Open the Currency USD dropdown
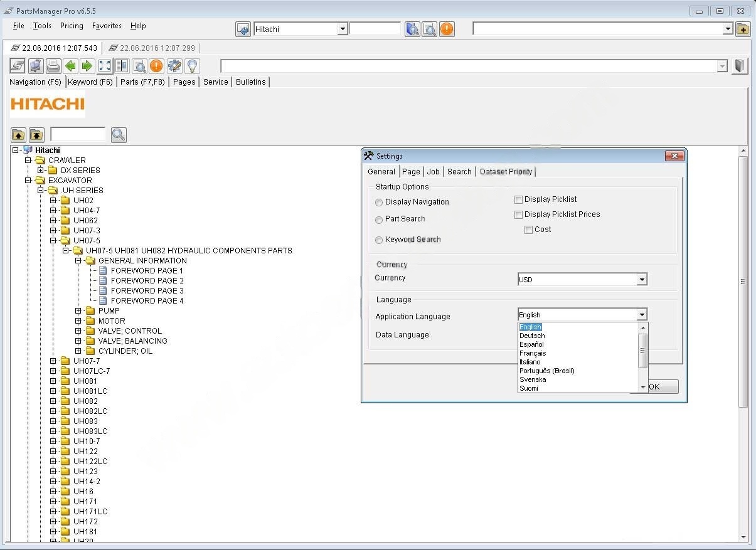 click(641, 280)
